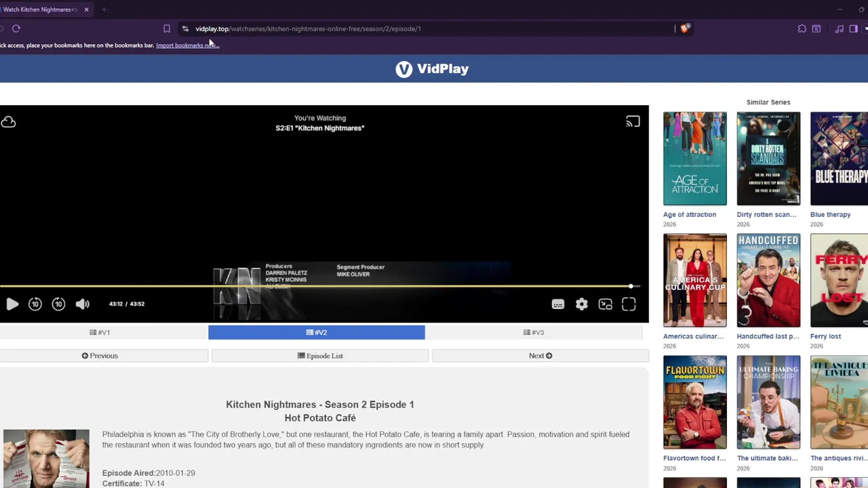
Task: Close the Watch Kitchen Nightmares tab
Action: [86, 9]
